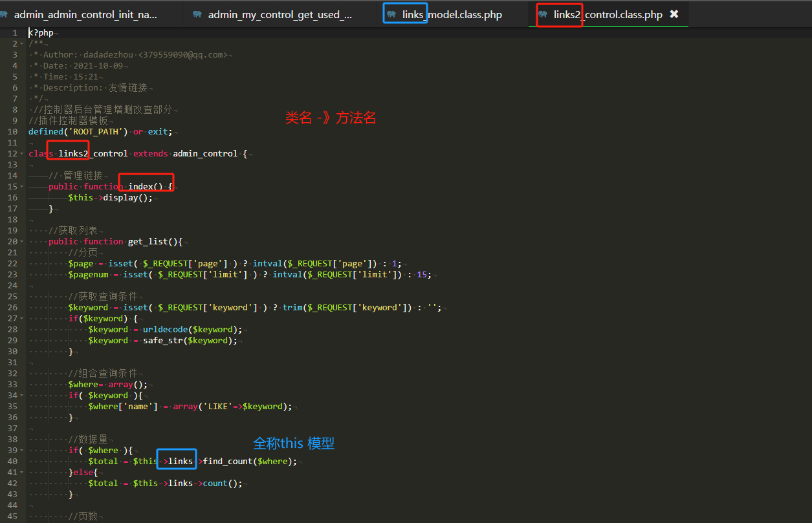
Task: Click the Author line with 379559090@qq.com
Action: 131,55
